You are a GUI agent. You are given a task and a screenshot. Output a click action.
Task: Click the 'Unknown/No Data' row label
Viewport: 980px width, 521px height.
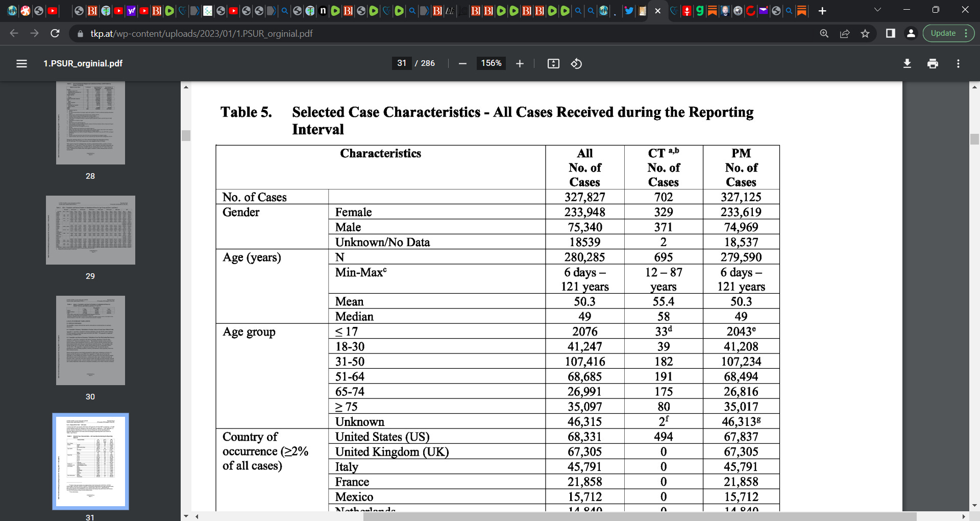click(382, 242)
